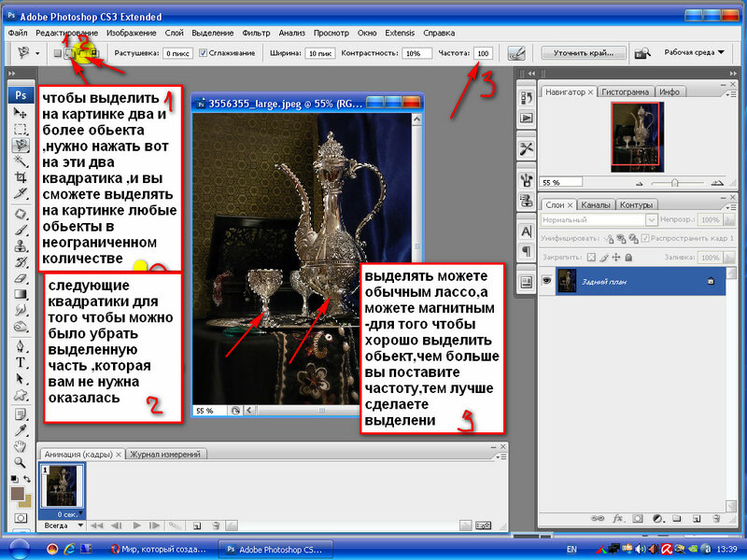Select the Path Selection tool
The width and height of the screenshot is (747, 560).
click(x=20, y=379)
